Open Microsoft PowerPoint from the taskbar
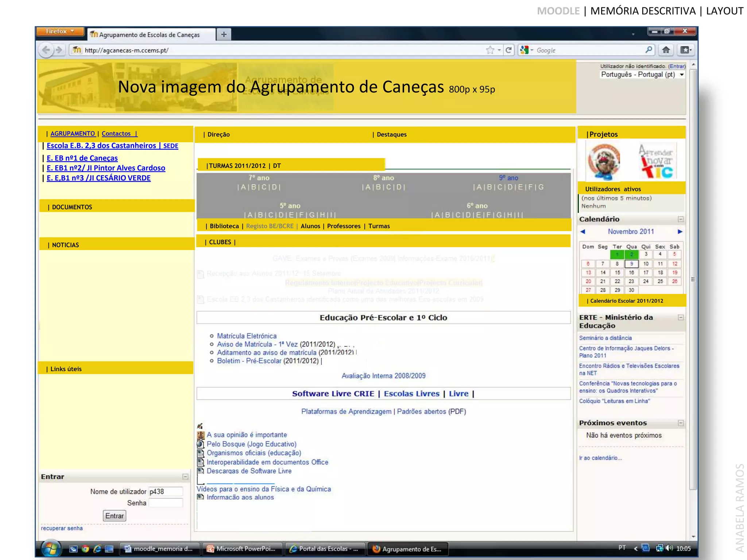This screenshot has width=747, height=560. [242, 549]
